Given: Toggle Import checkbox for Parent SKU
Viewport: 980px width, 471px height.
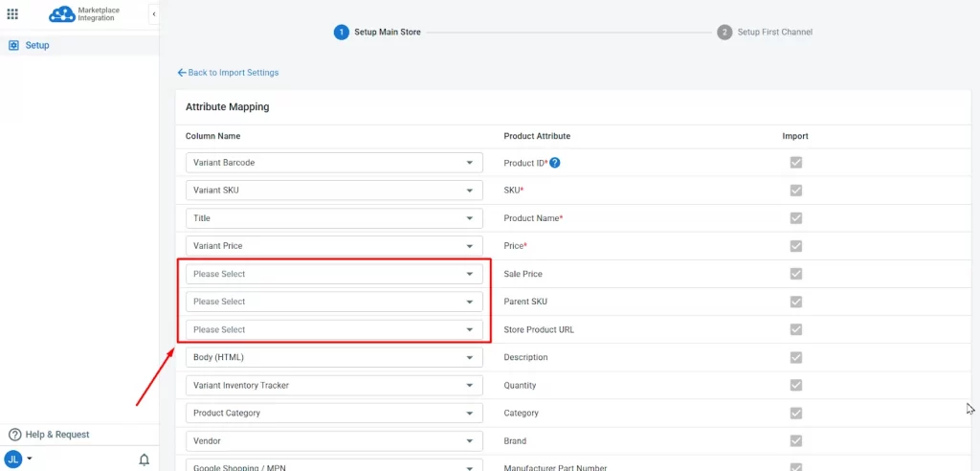Looking at the screenshot, I should (795, 302).
